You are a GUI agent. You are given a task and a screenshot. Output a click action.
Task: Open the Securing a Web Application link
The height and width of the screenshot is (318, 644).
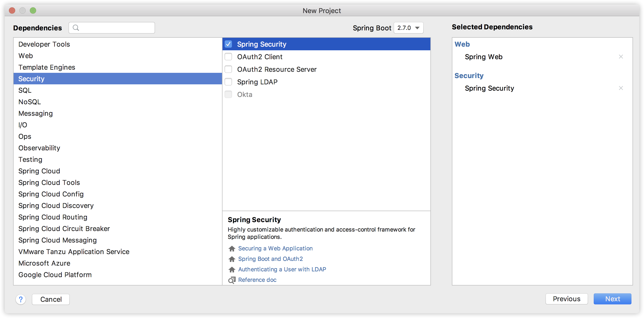tap(275, 248)
